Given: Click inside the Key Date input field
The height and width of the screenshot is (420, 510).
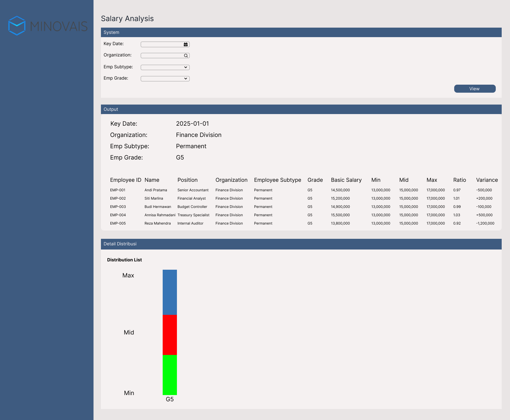Looking at the screenshot, I should point(162,44).
